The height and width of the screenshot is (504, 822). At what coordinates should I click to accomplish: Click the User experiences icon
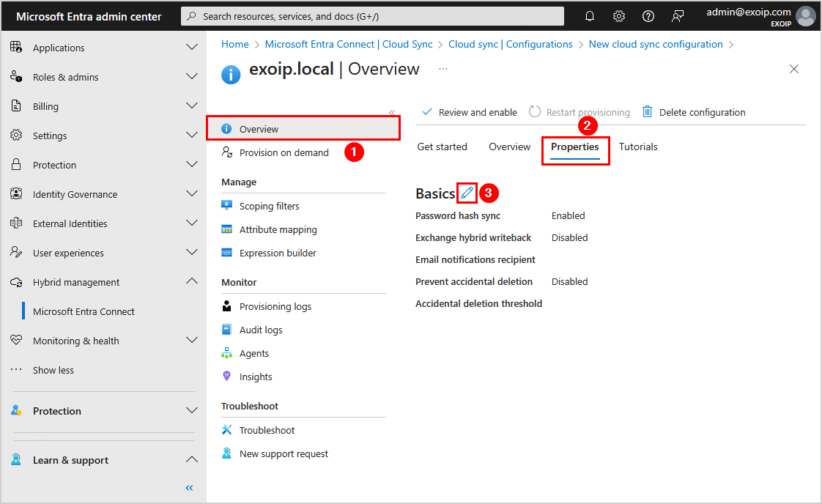16,253
